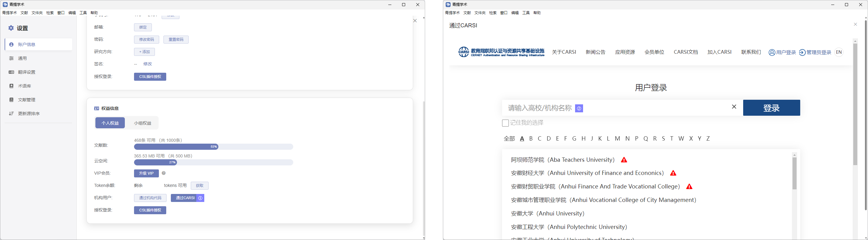Viewport: 868px width, 240px height.
Task: Click the warning icon beside 阿坝师范学院
Action: tap(624, 160)
